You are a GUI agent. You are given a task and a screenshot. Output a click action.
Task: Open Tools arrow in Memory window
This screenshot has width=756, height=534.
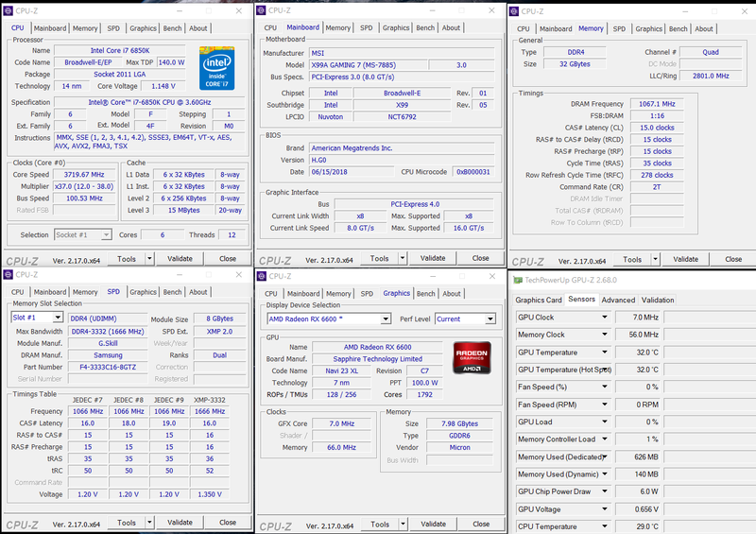[x=655, y=259]
